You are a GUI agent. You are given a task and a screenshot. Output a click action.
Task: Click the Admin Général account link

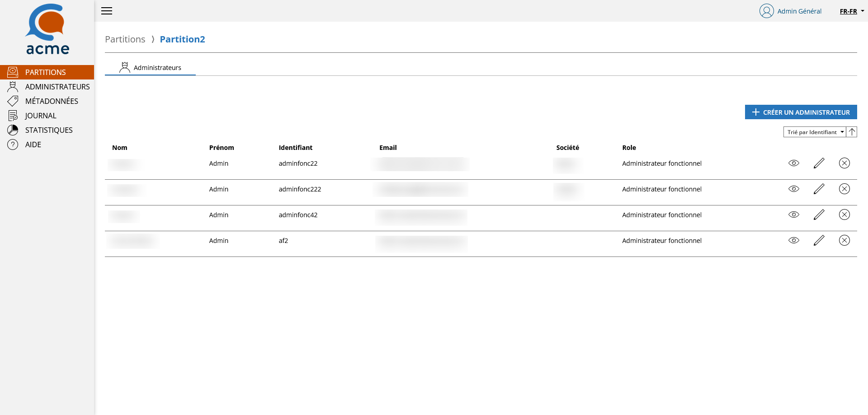click(x=799, y=11)
